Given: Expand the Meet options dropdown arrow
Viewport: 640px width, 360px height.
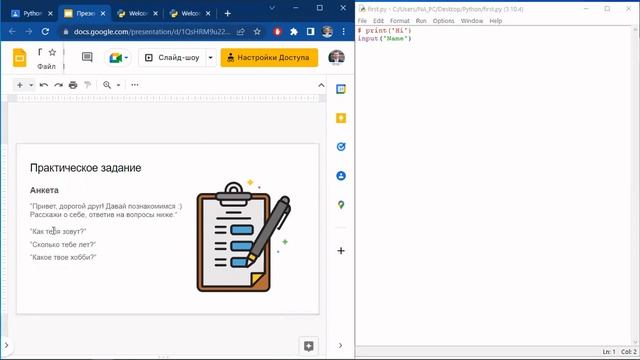Looking at the screenshot, I should (126, 58).
